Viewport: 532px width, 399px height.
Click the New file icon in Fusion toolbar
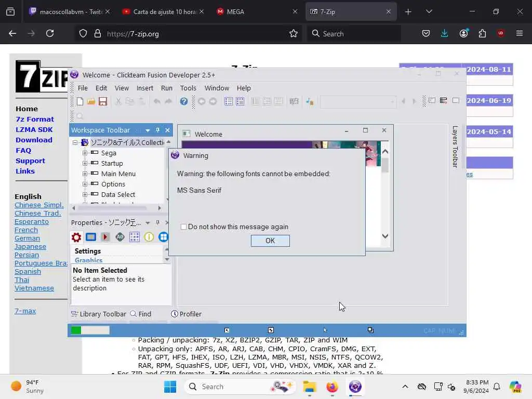click(79, 101)
